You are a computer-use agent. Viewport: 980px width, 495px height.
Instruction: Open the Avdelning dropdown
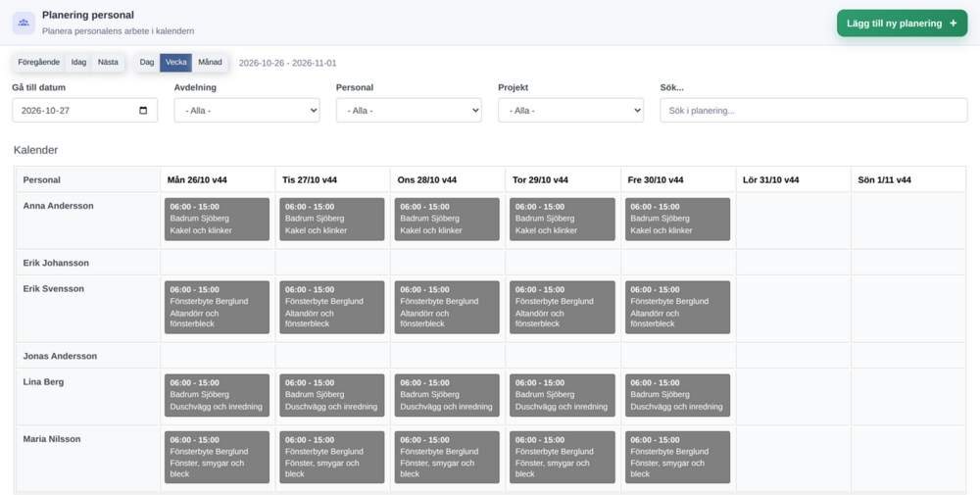point(247,111)
